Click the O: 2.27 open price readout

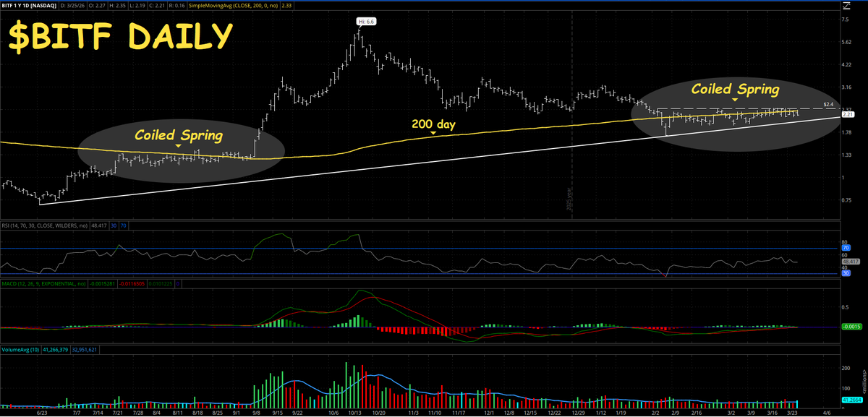coord(97,5)
